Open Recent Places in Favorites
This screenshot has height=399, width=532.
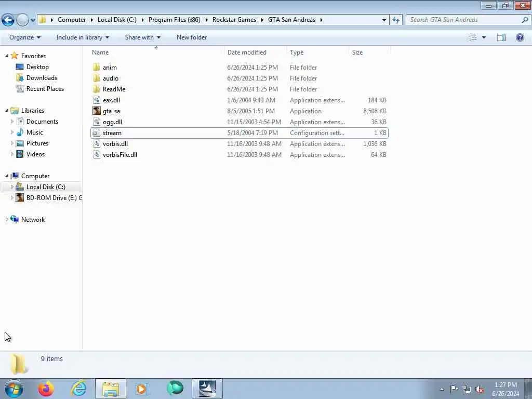tap(45, 88)
